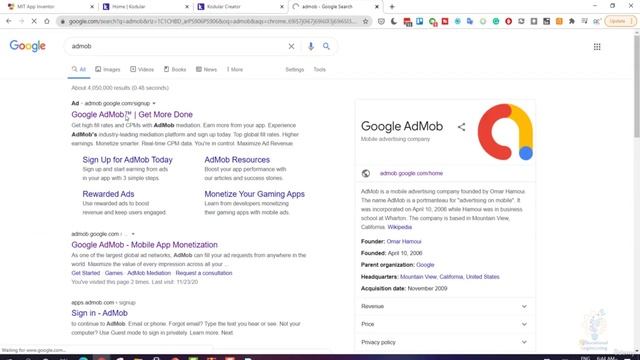Expand the Price section

(x=445, y=324)
